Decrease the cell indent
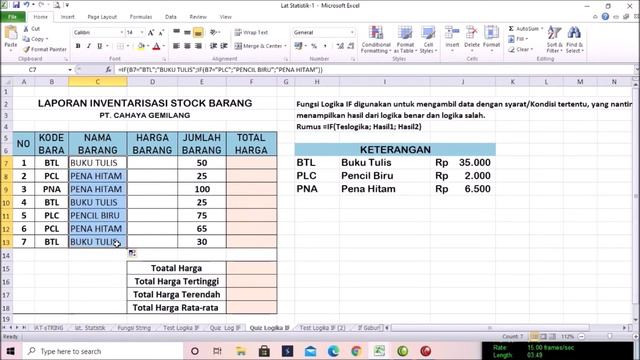This screenshot has height=360, width=640. point(213,46)
